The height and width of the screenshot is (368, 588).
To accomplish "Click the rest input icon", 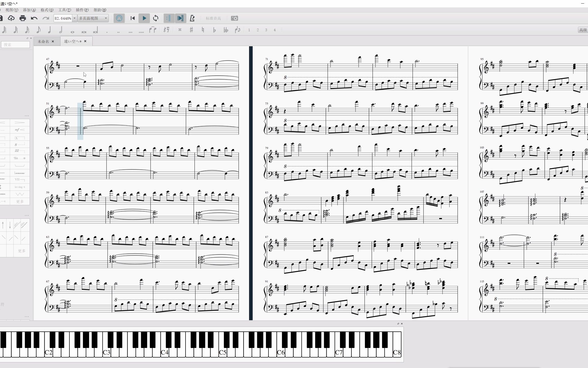I will (x=166, y=30).
